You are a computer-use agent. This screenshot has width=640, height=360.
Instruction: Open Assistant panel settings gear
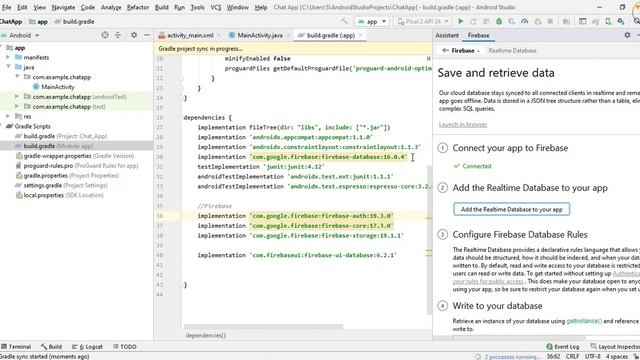pos(627,36)
